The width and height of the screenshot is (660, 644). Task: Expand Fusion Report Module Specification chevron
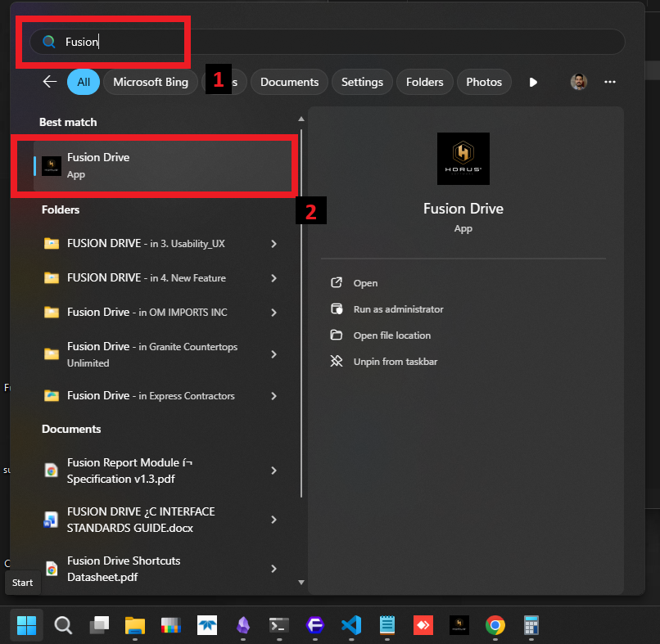coord(274,471)
